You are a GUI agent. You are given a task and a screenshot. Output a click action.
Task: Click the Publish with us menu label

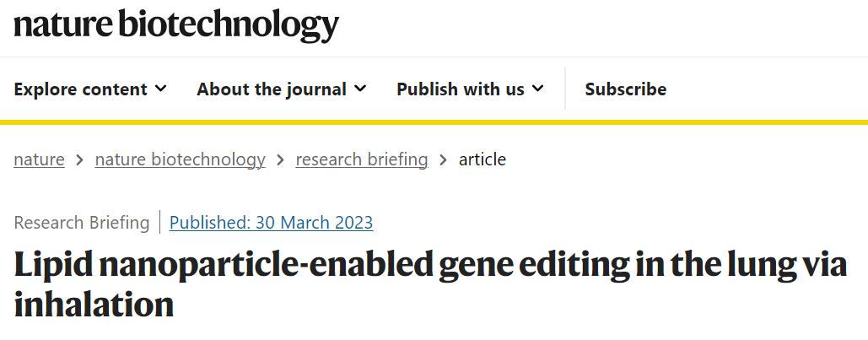pos(461,89)
